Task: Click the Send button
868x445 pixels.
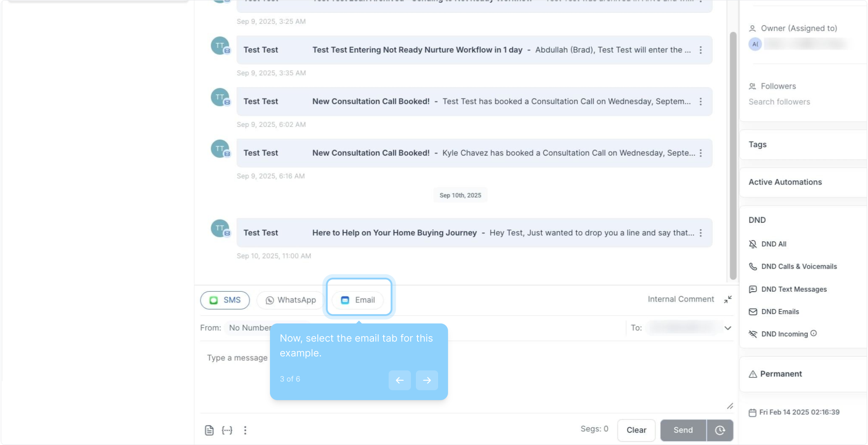Action: (683, 430)
